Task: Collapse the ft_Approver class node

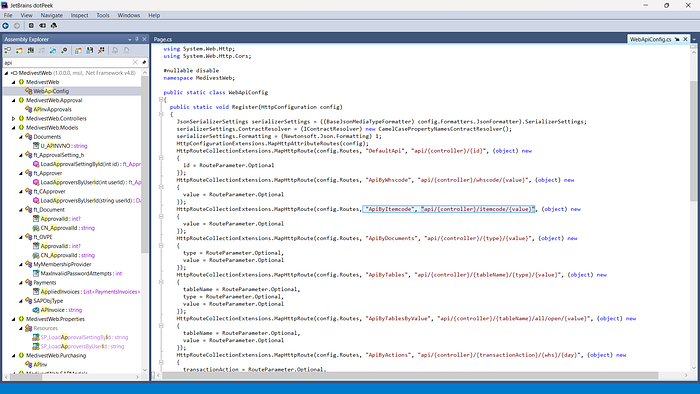Action: pyautogui.click(x=21, y=173)
